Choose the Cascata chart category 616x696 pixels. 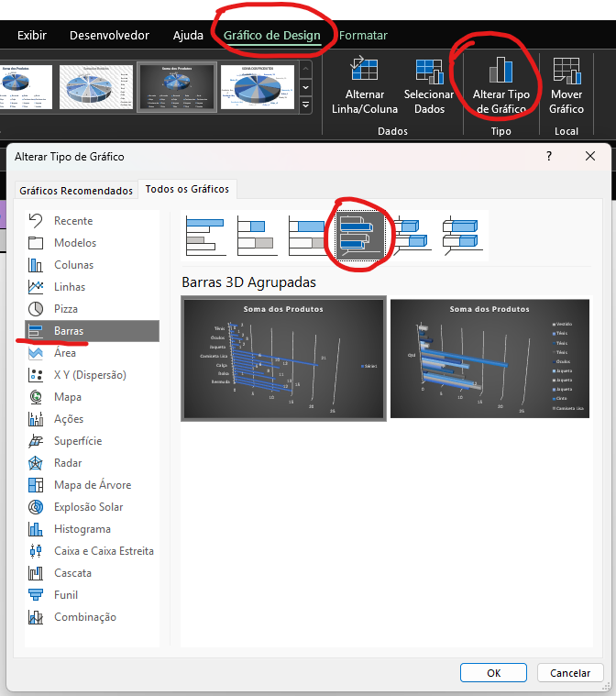coord(92,573)
